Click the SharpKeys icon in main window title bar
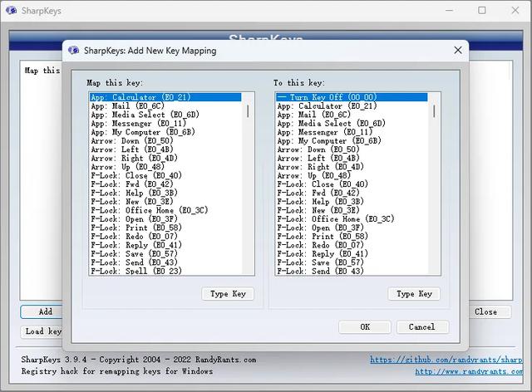The width and height of the screenshot is (532, 392). [11, 11]
